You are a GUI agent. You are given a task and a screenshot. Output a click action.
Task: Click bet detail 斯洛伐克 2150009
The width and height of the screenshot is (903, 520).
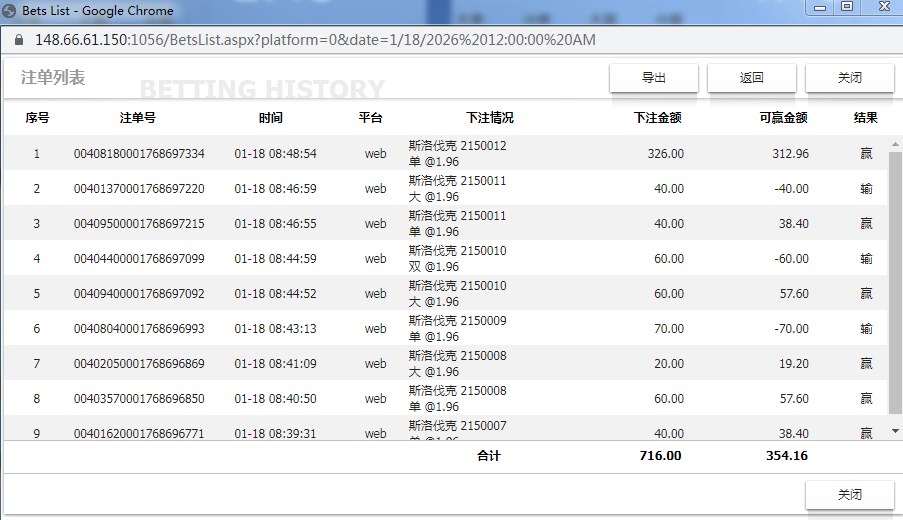457,321
